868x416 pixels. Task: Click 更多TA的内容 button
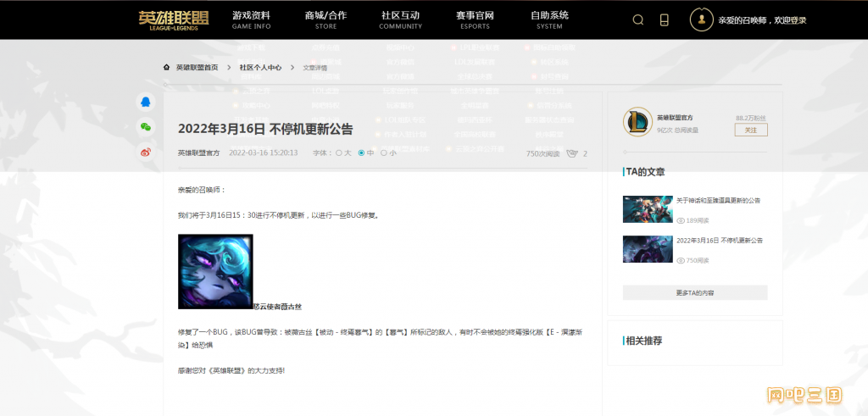(x=695, y=292)
